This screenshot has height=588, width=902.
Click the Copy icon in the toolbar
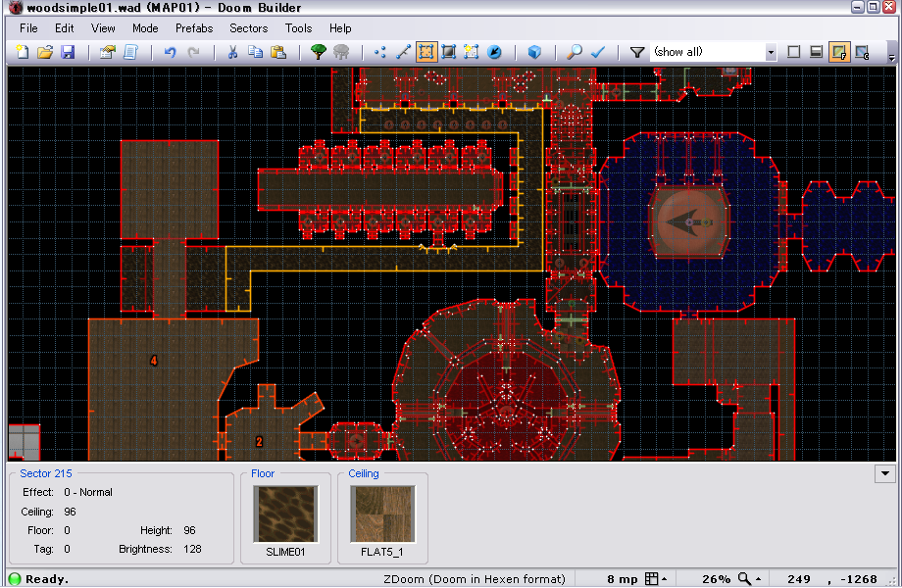256,52
